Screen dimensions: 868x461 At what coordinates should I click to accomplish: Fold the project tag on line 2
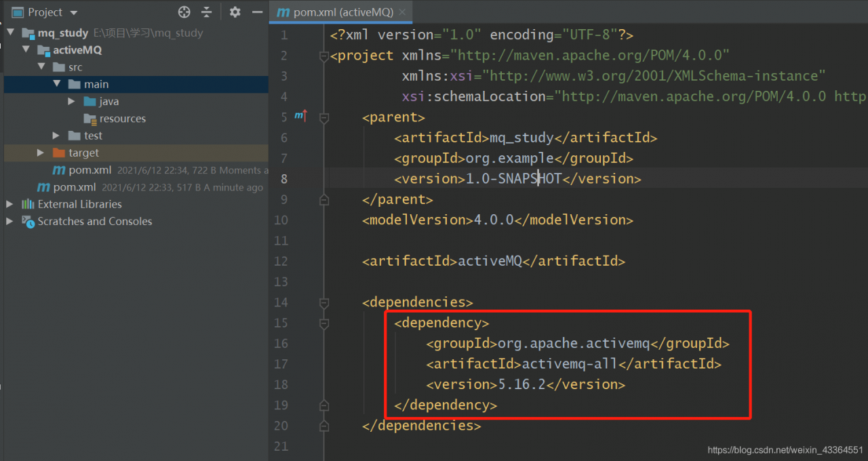(x=324, y=56)
